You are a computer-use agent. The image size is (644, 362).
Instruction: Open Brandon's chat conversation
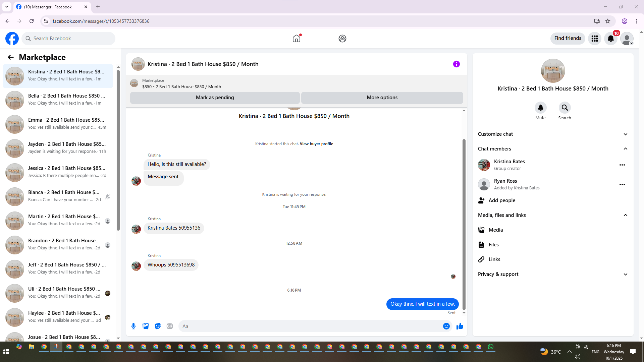click(58, 245)
